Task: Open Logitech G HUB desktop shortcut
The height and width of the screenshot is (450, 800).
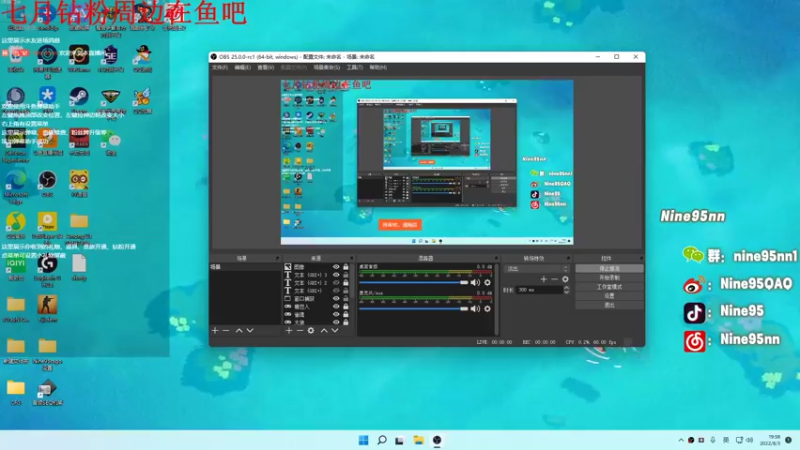Action: [x=47, y=271]
